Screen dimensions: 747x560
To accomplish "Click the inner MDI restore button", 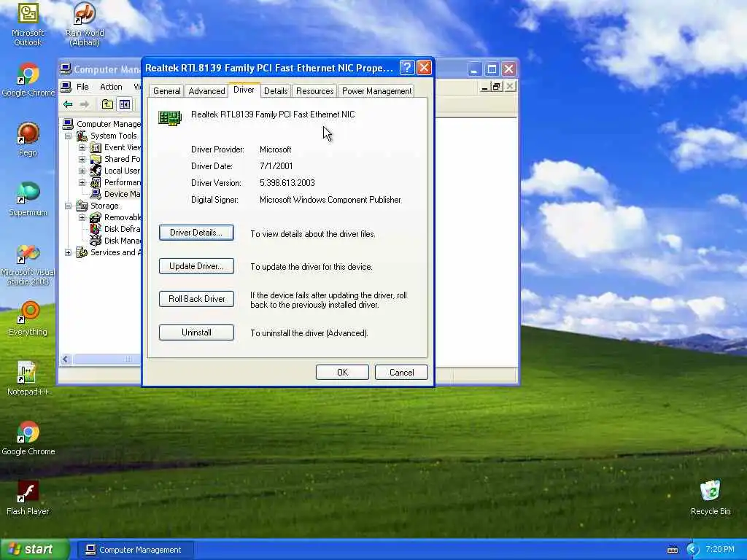I will click(x=496, y=87).
